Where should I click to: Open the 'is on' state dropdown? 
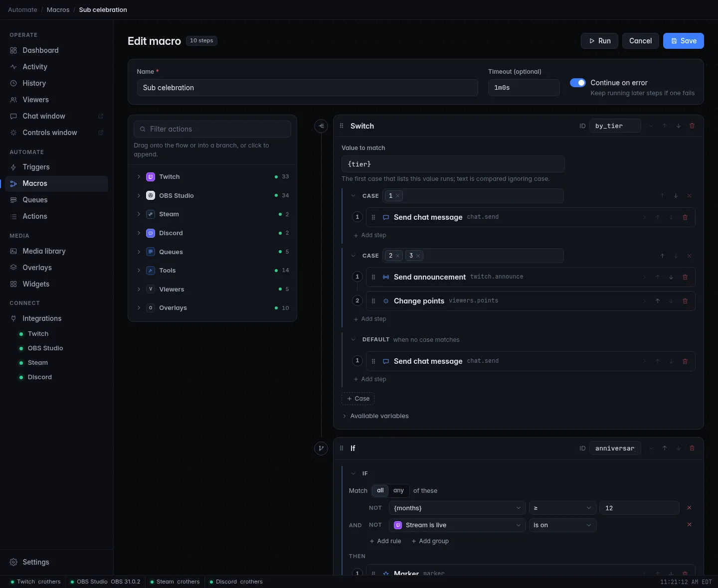coord(563,525)
